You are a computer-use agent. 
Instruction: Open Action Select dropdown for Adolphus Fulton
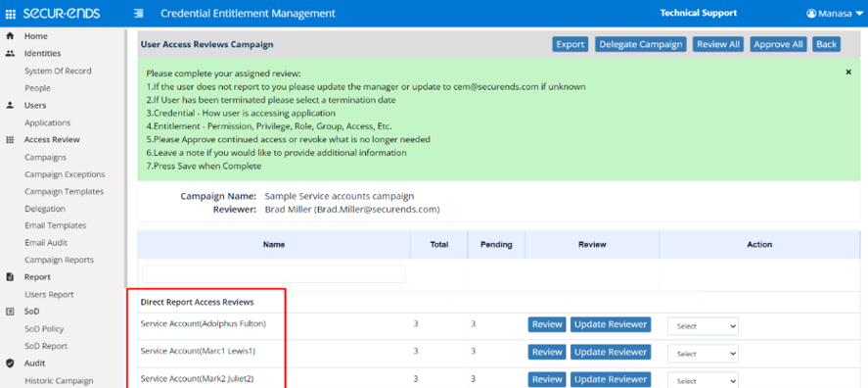[703, 326]
